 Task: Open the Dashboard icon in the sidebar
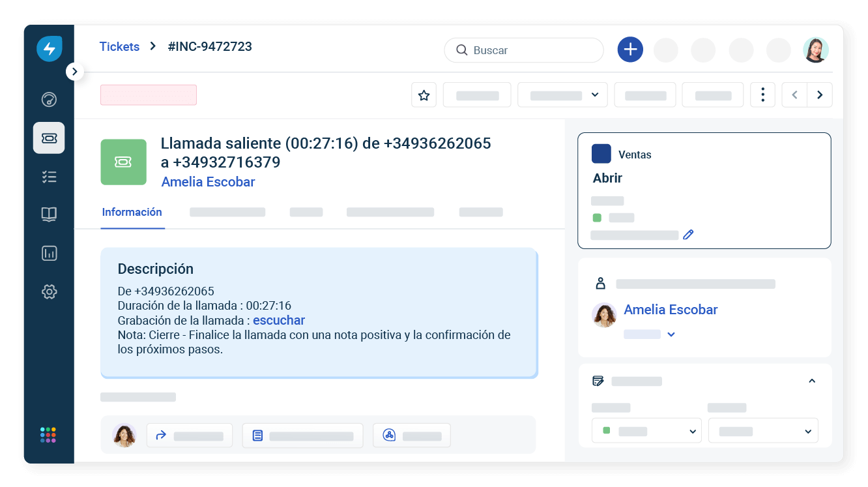[49, 99]
